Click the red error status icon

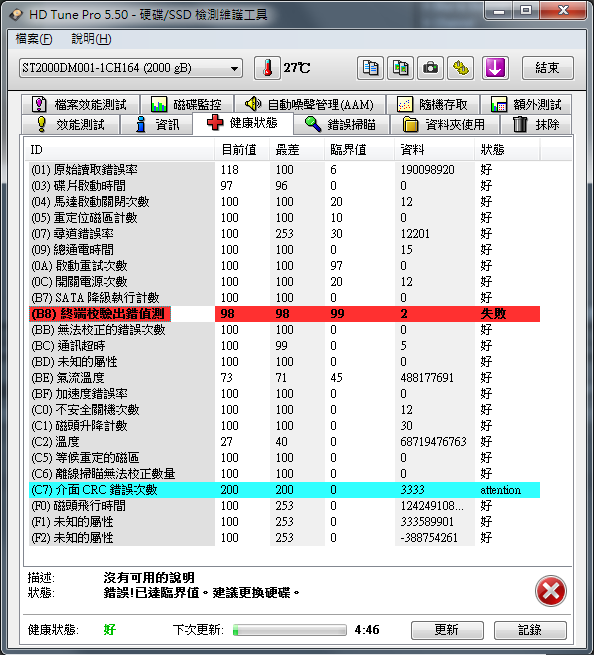(x=551, y=591)
